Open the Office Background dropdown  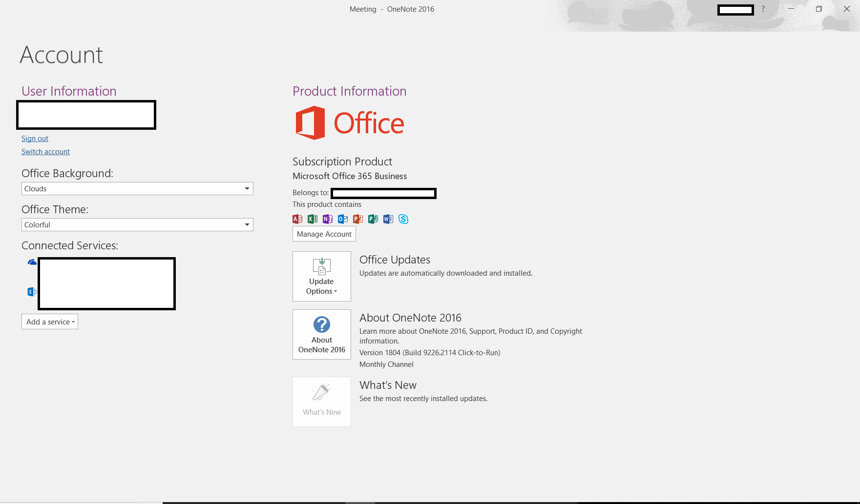(137, 189)
